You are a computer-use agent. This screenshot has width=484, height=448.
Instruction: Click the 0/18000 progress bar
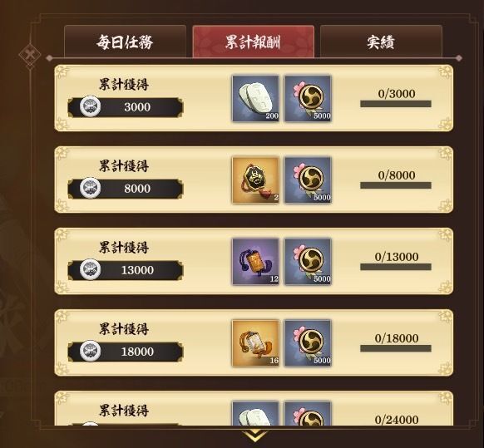coord(396,348)
